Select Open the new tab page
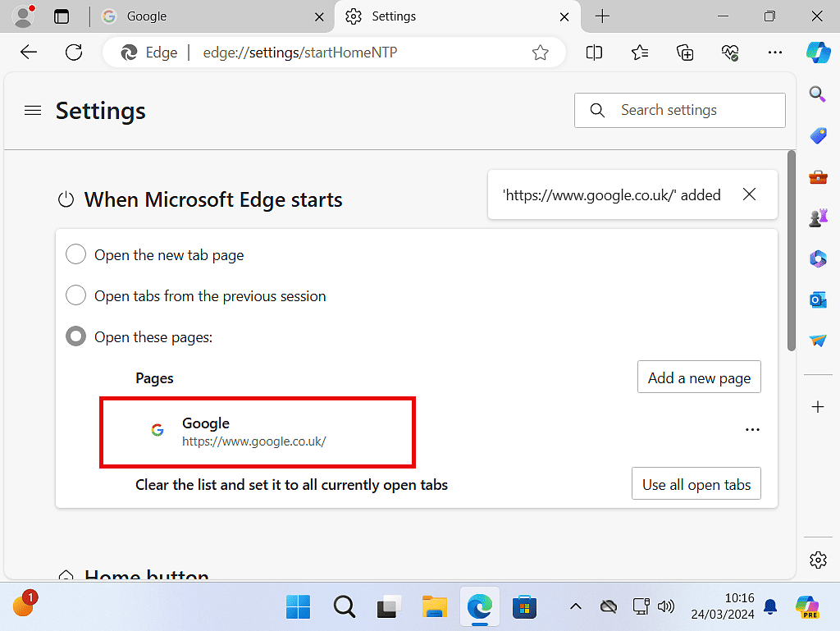 click(75, 254)
